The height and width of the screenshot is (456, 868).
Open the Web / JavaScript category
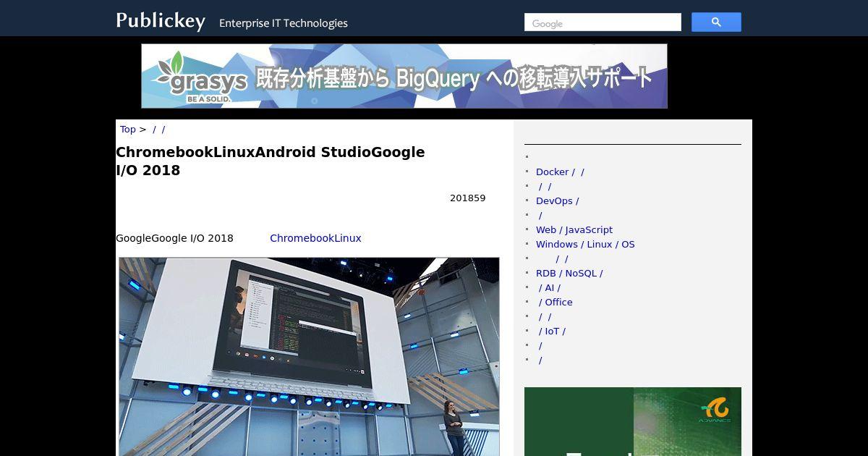(574, 229)
